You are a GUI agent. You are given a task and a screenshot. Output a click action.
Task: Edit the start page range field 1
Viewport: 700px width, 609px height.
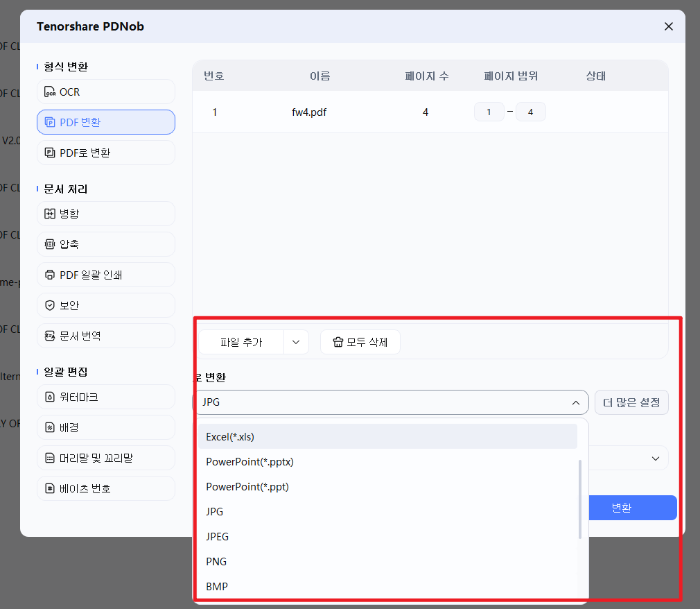click(x=489, y=112)
